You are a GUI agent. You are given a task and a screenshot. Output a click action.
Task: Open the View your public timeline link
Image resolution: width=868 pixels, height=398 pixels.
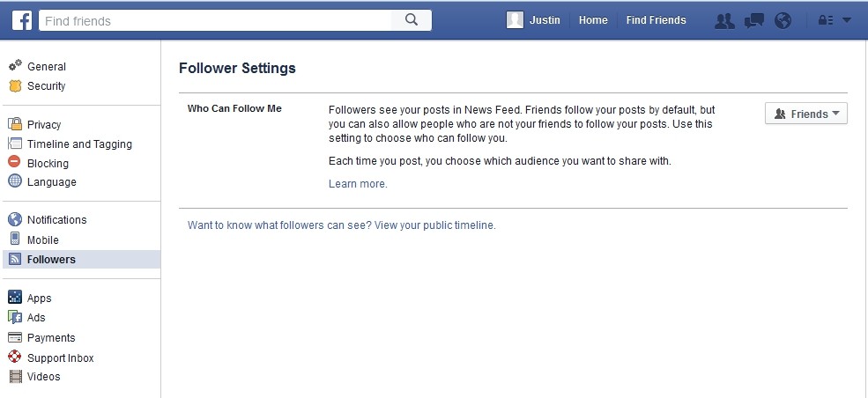[x=434, y=225]
